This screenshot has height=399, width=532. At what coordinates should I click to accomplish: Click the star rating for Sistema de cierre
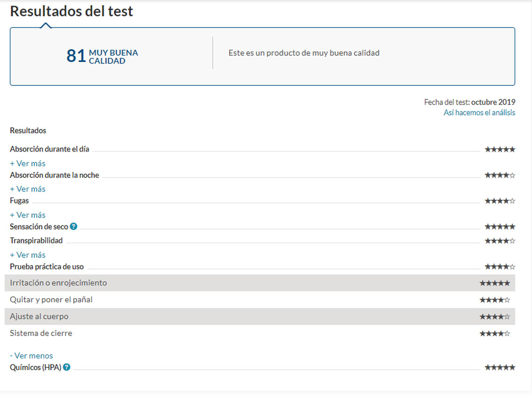pos(495,334)
